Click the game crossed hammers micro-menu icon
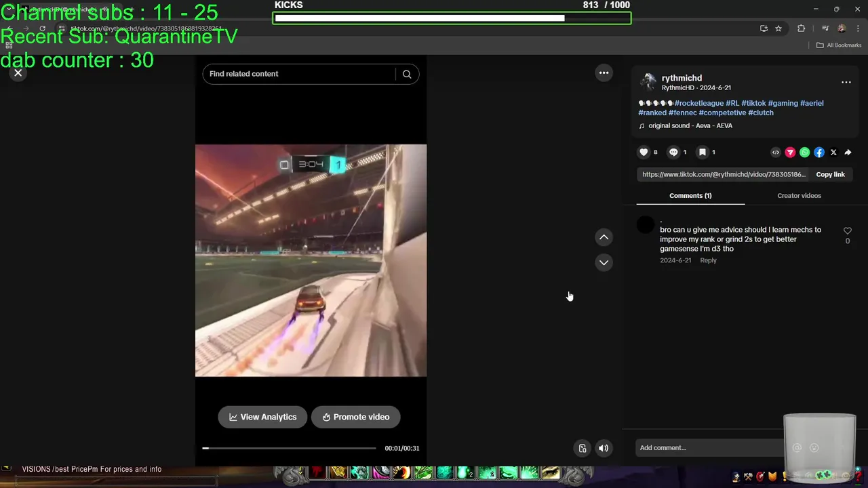Image resolution: width=868 pixels, height=488 pixels. [x=748, y=476]
